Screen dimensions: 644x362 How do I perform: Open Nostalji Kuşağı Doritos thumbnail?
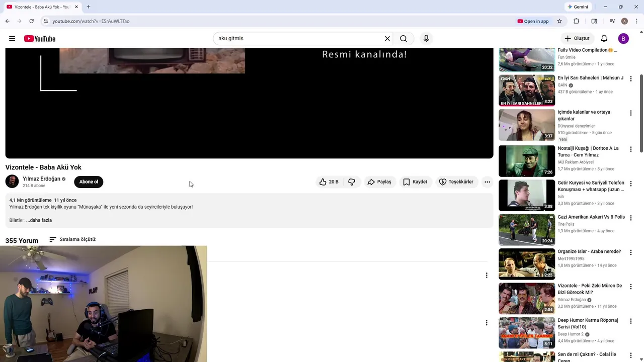tap(527, 161)
